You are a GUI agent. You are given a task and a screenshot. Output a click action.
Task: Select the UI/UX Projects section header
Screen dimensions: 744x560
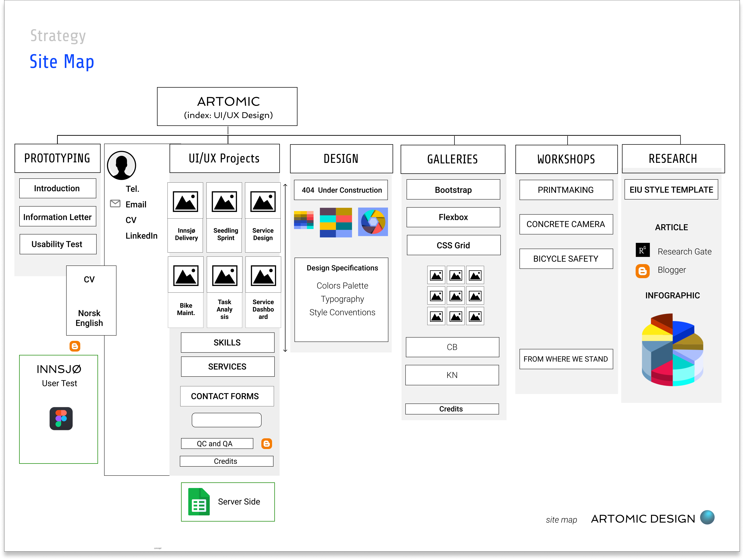(225, 158)
